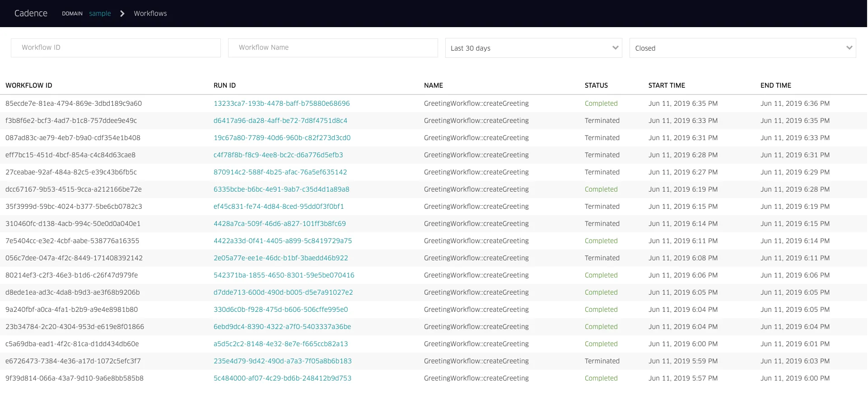Select the Completed status of the first row

[601, 103]
